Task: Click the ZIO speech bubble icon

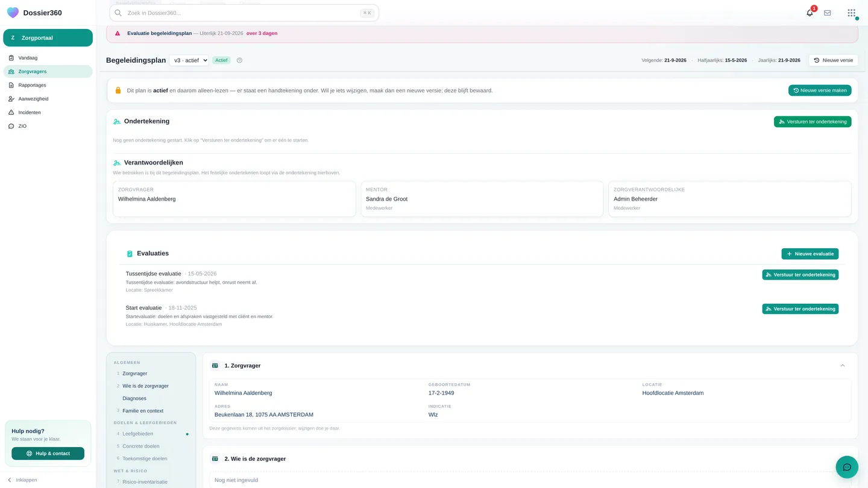Action: point(11,127)
